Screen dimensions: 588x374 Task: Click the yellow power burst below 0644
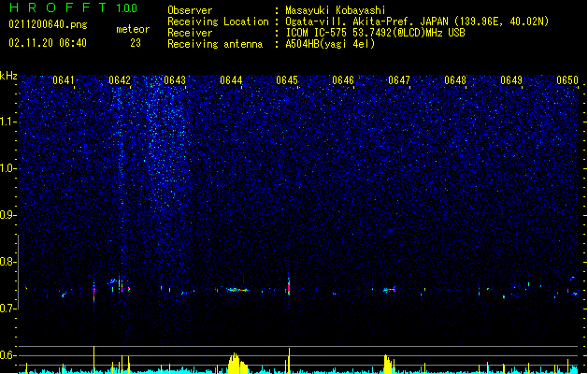tap(237, 363)
